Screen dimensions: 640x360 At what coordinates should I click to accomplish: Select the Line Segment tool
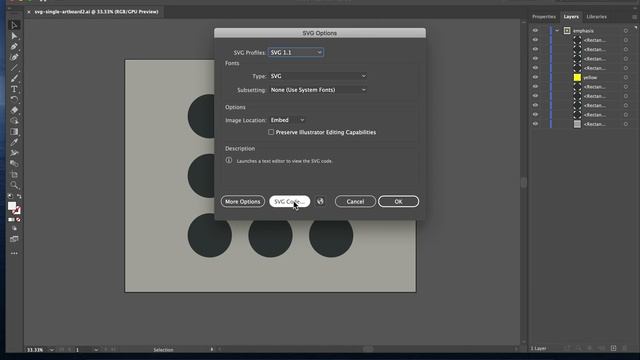coord(14,68)
